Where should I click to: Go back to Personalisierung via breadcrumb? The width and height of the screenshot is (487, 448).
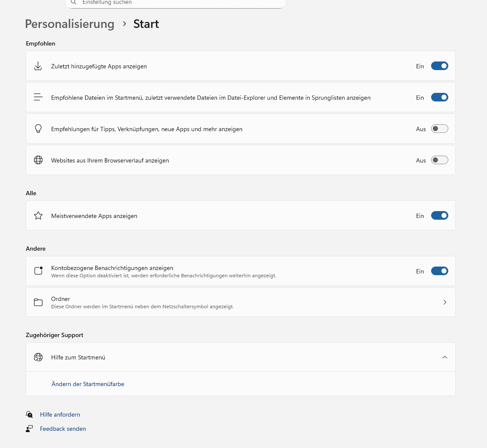coord(70,24)
